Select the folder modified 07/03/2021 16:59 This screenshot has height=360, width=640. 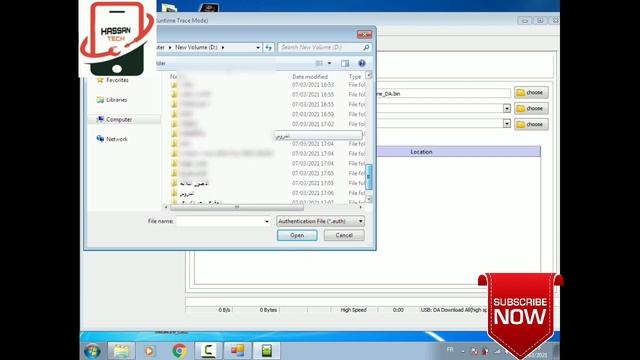coord(267,114)
